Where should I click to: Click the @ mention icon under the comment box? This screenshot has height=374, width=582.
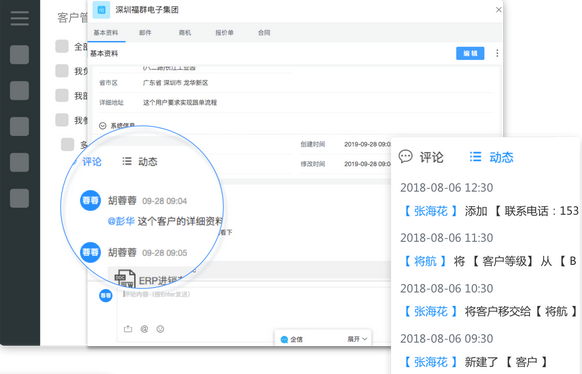pos(144,329)
